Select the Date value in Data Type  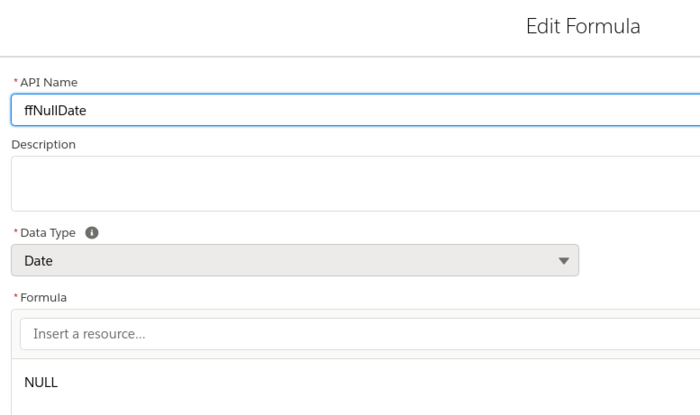(x=39, y=261)
